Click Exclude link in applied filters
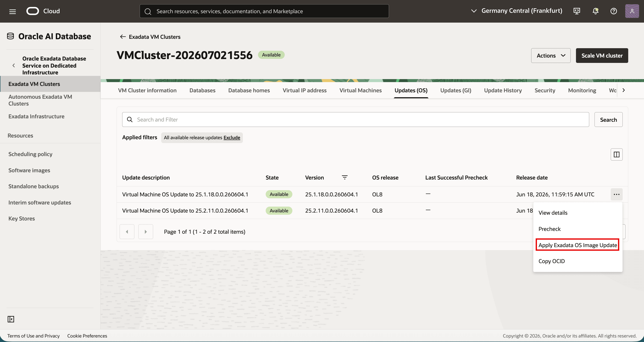 [232, 138]
